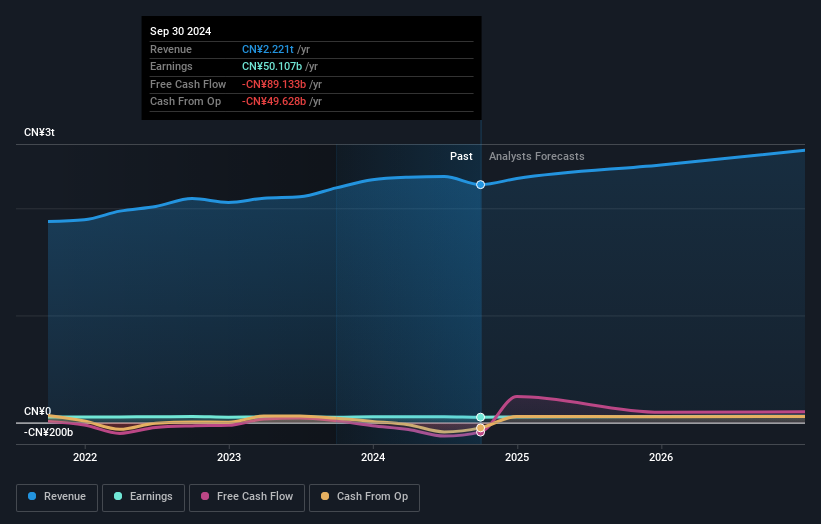This screenshot has height=524, width=821.
Task: Click the 2022 x-axis label
Action: [x=85, y=458]
